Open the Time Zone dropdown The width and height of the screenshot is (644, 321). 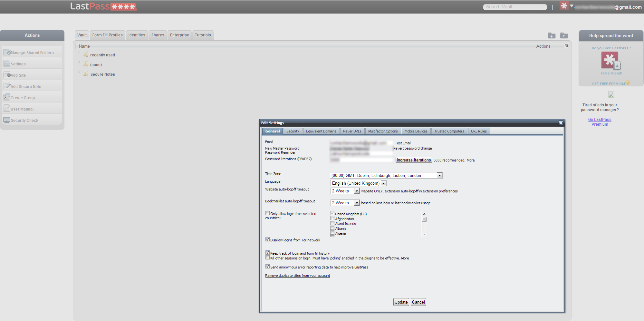[x=386, y=175]
